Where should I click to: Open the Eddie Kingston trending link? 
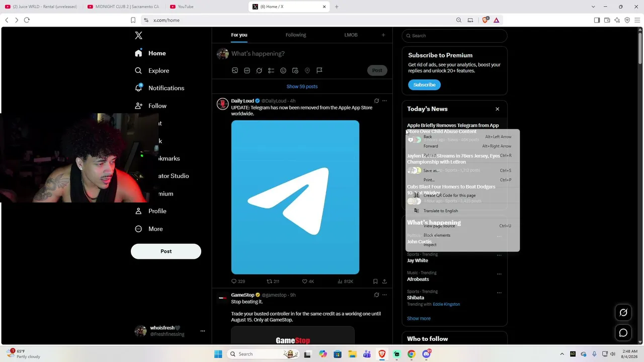coord(446,304)
